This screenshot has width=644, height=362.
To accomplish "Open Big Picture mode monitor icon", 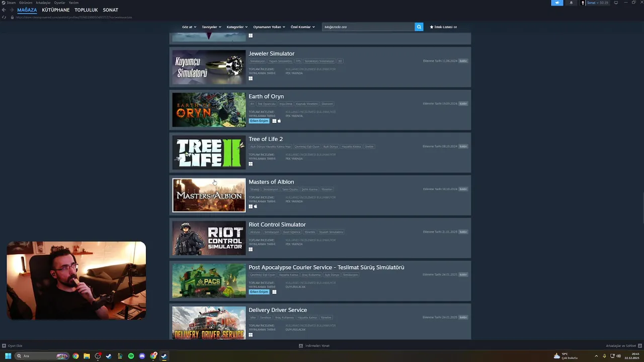I will coord(616,3).
